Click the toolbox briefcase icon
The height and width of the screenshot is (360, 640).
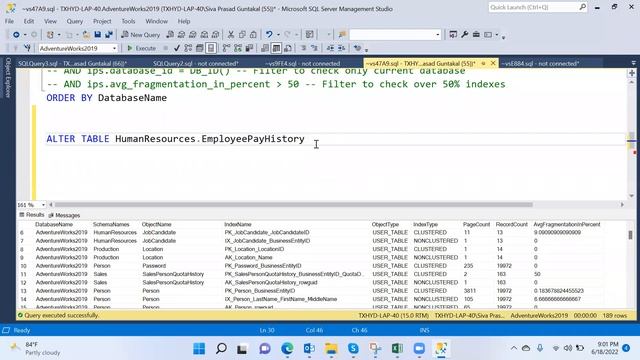coord(476,35)
